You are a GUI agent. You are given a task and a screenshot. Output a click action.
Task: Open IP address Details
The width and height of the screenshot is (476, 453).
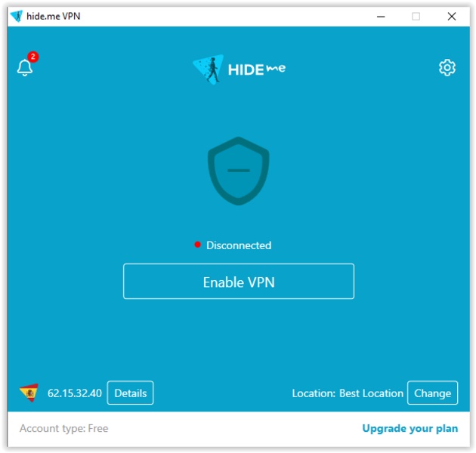tap(130, 393)
